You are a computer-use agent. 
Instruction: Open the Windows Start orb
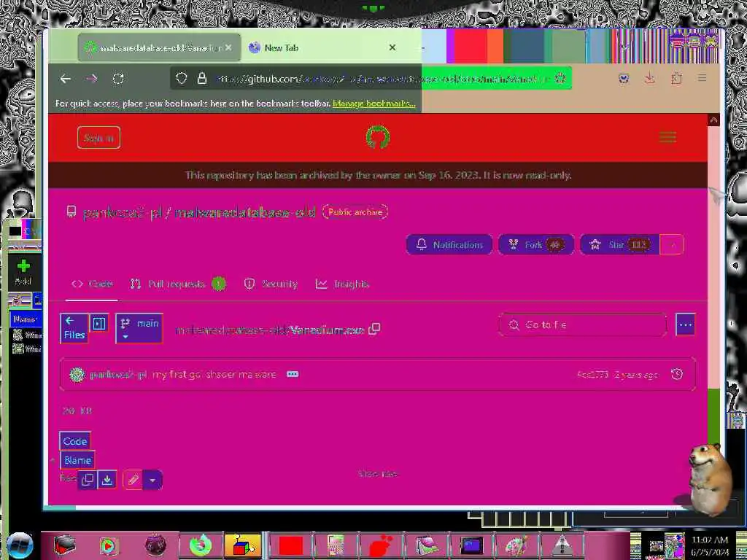20,545
